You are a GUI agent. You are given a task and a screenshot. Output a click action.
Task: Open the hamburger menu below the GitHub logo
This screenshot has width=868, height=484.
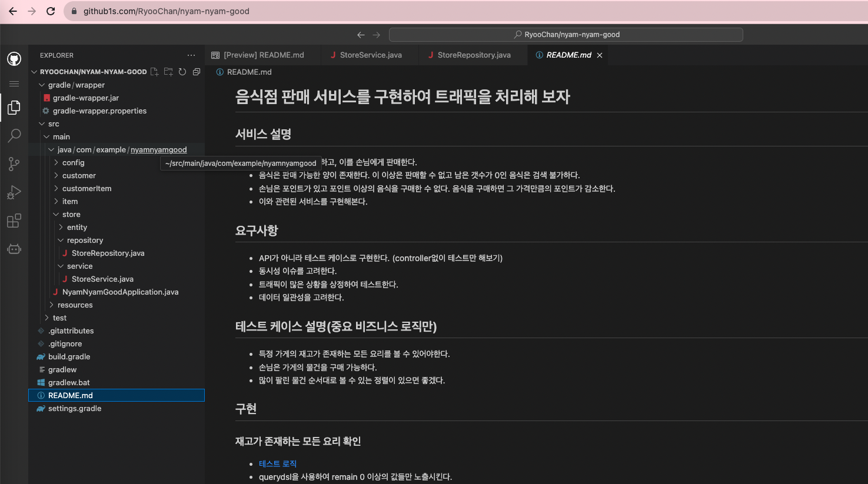coord(14,84)
